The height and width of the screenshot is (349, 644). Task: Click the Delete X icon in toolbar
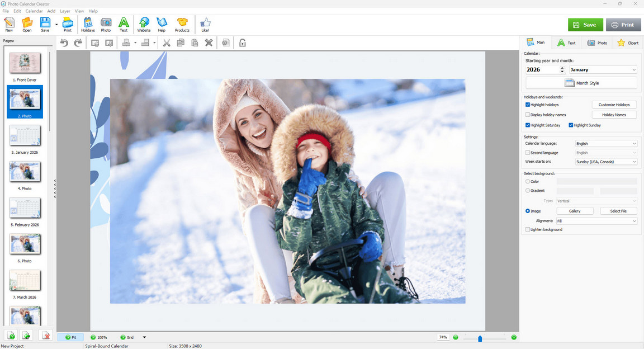coord(209,43)
